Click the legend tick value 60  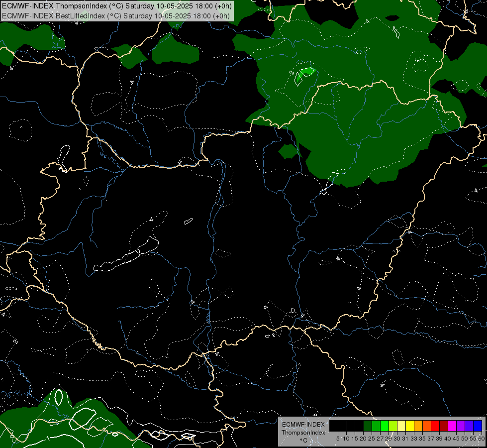481,439
